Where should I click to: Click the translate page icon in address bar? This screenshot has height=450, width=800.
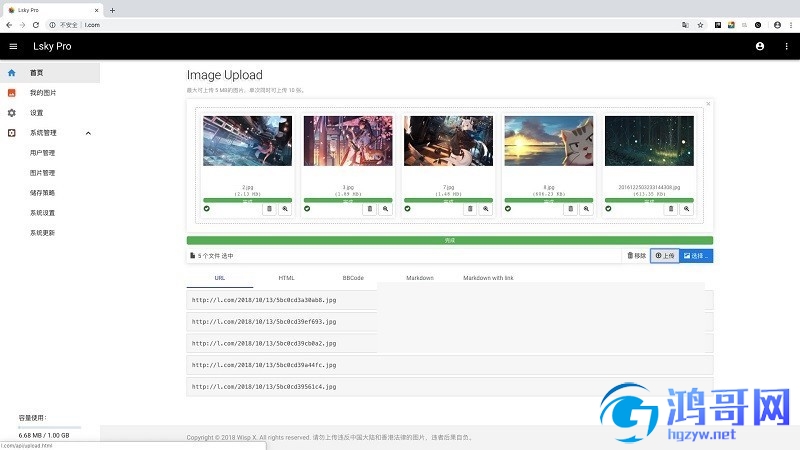click(685, 25)
